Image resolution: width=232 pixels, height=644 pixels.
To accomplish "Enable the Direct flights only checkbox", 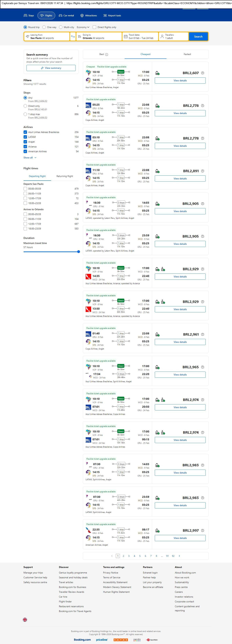I will pos(94,27).
